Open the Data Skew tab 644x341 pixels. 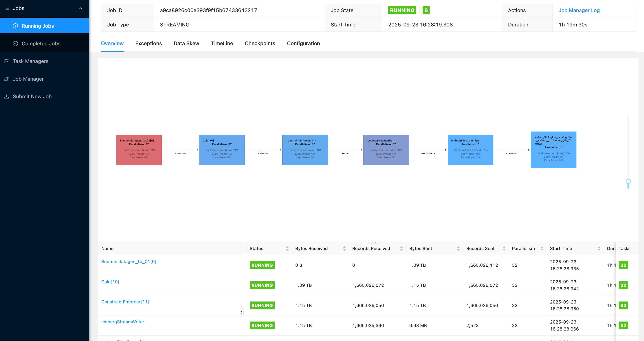(186, 44)
